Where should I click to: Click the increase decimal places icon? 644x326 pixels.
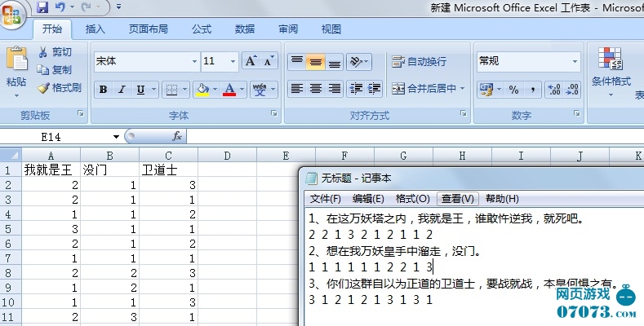[553, 89]
